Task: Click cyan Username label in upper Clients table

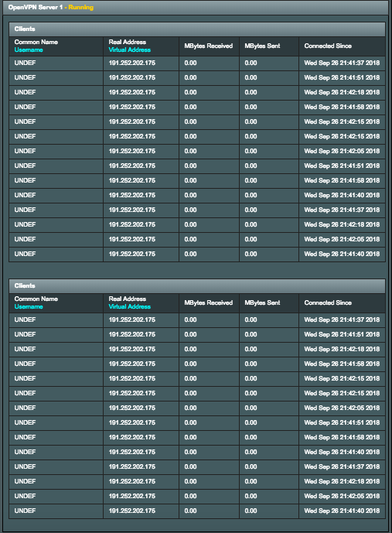Action: [x=29, y=50]
